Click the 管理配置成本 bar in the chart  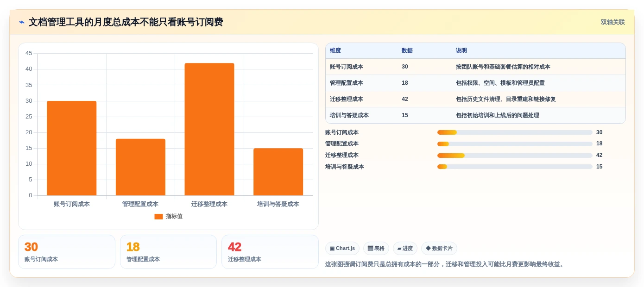140,167
